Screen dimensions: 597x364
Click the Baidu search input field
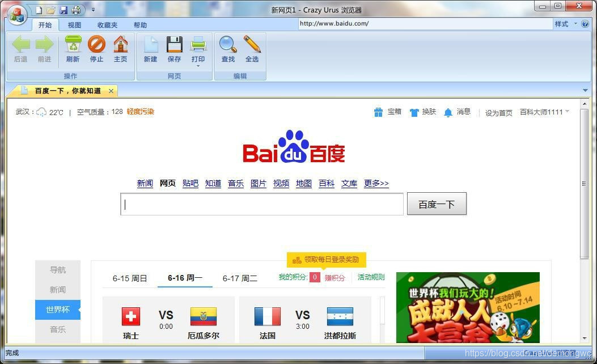[x=262, y=204]
